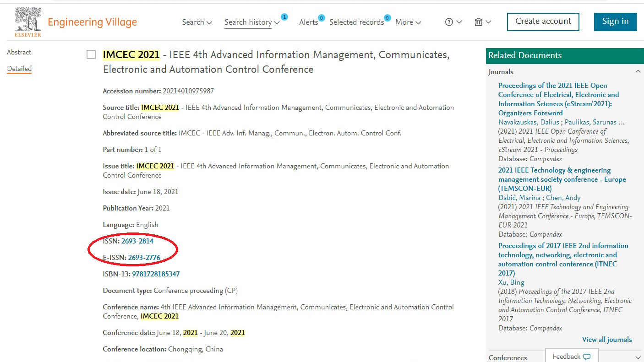Click the Alerts count badge
The width and height of the screenshot is (644, 362).
coord(322,18)
